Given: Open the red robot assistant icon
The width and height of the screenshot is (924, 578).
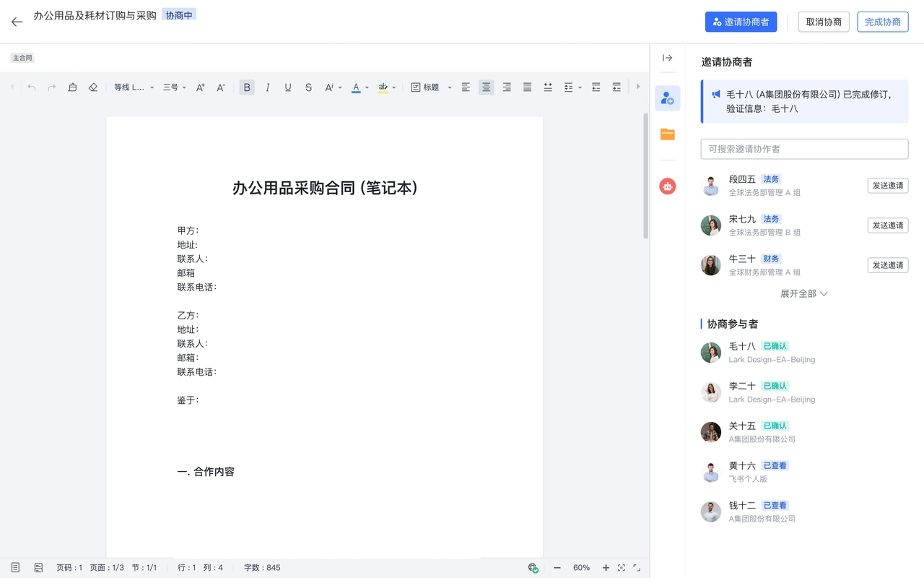Looking at the screenshot, I should click(667, 186).
